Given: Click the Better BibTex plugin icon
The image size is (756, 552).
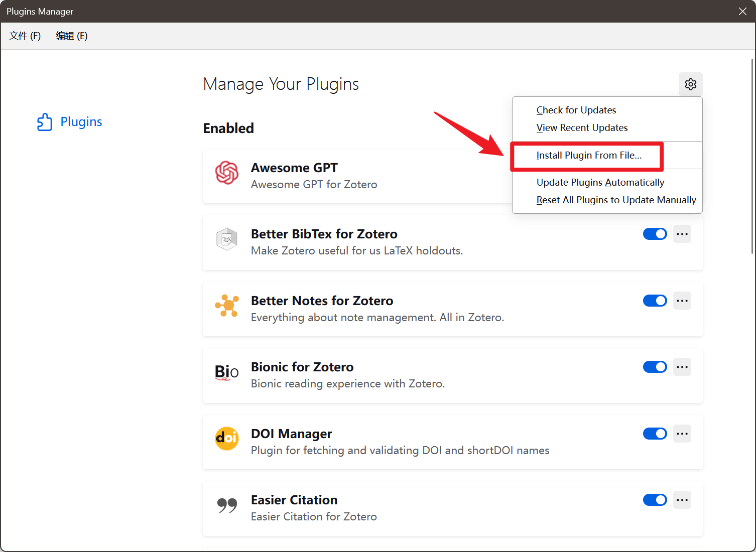Looking at the screenshot, I should click(227, 239).
